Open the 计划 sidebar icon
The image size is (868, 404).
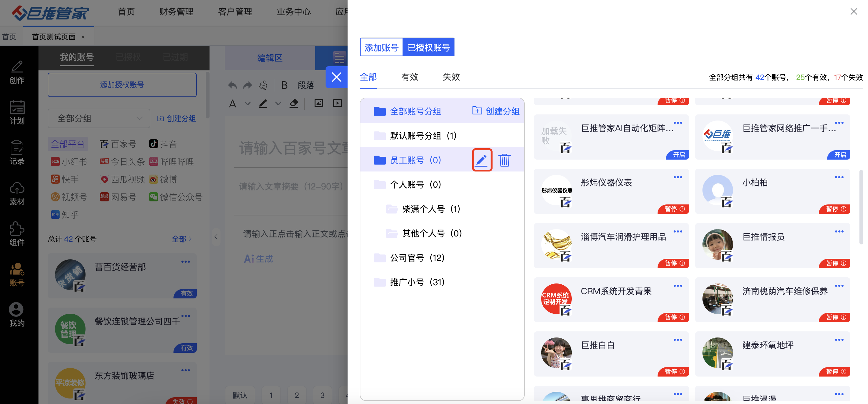(x=17, y=113)
